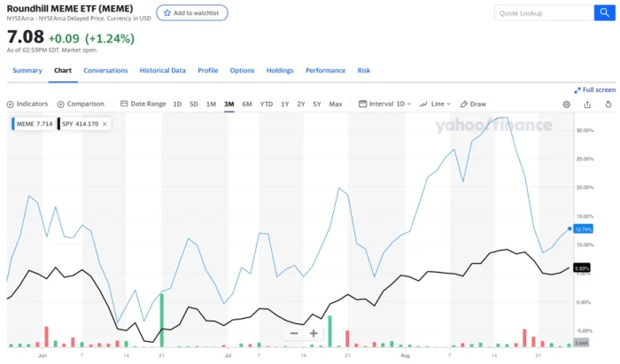The width and height of the screenshot is (620, 364).
Task: Open the Line chart type dropdown
Action: (436, 104)
